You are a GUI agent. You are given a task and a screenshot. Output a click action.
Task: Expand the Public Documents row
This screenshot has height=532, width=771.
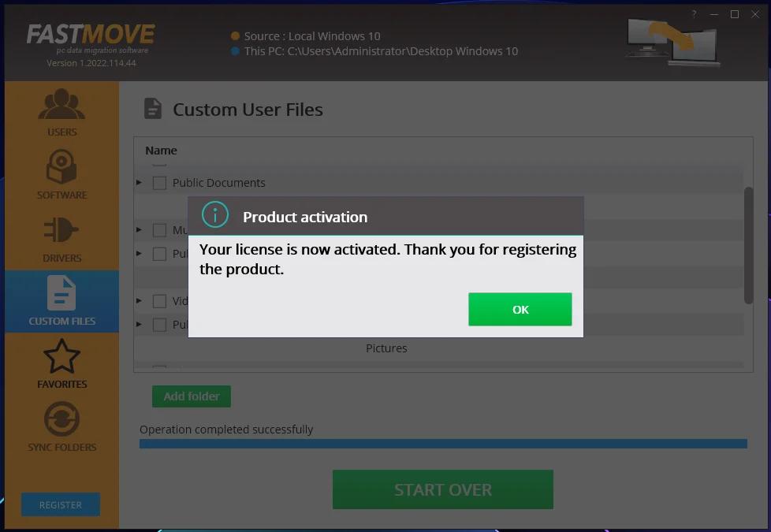pos(140,182)
